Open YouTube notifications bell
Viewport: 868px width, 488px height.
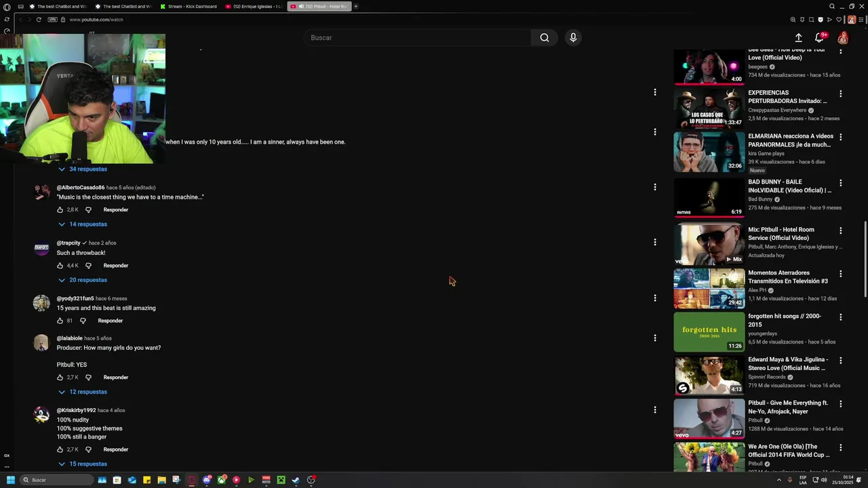pos(819,38)
